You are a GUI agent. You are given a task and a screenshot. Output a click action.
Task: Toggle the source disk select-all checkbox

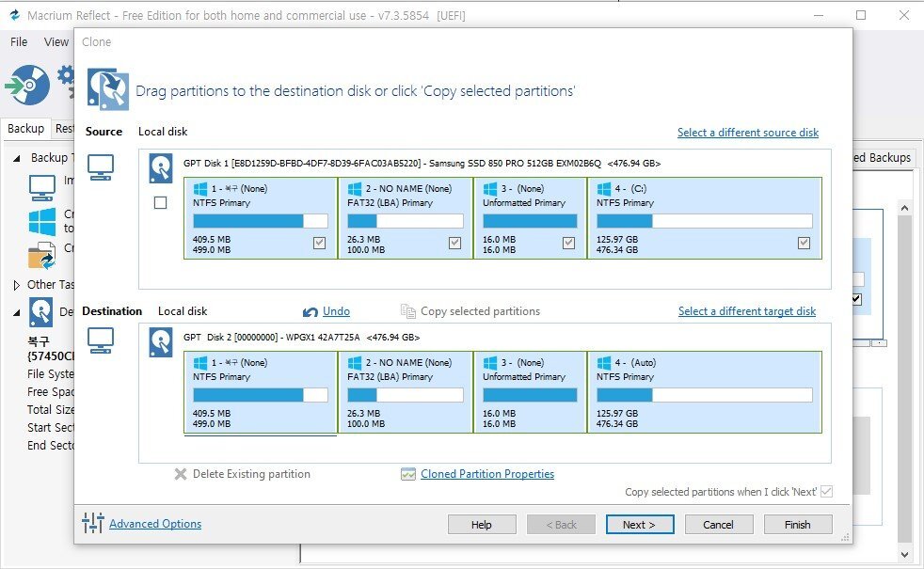pyautogui.click(x=160, y=202)
